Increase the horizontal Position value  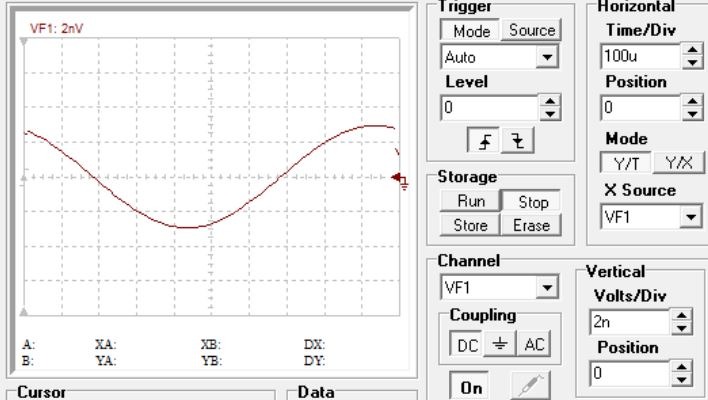tap(692, 101)
